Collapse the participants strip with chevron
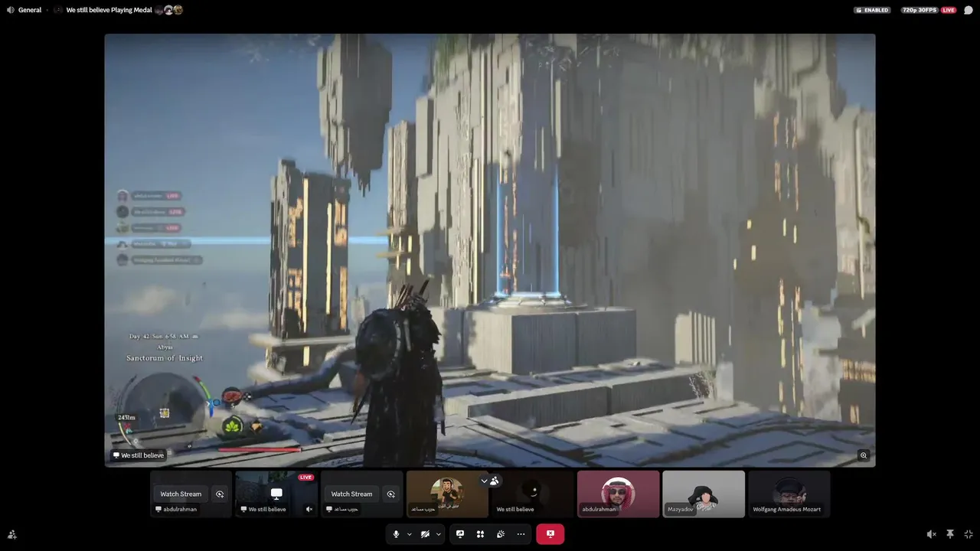Screen dimensions: 980x551 484,481
